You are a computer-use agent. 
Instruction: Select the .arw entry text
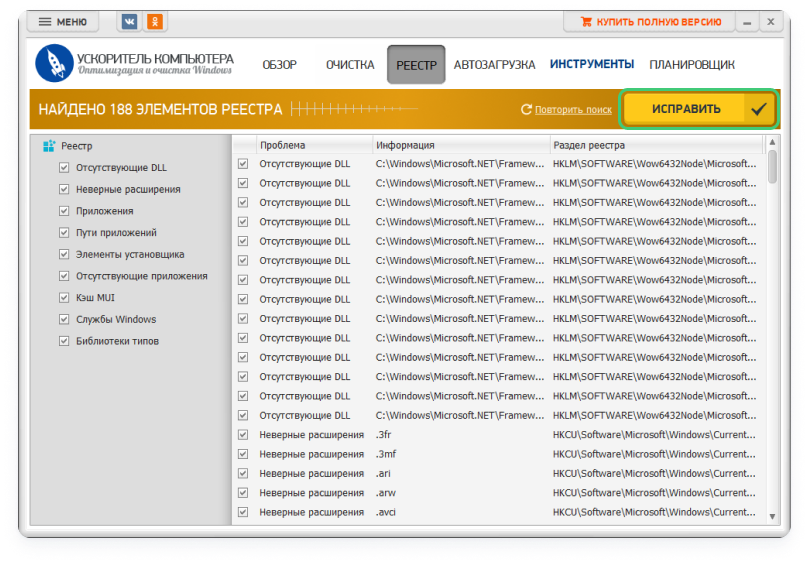point(386,493)
